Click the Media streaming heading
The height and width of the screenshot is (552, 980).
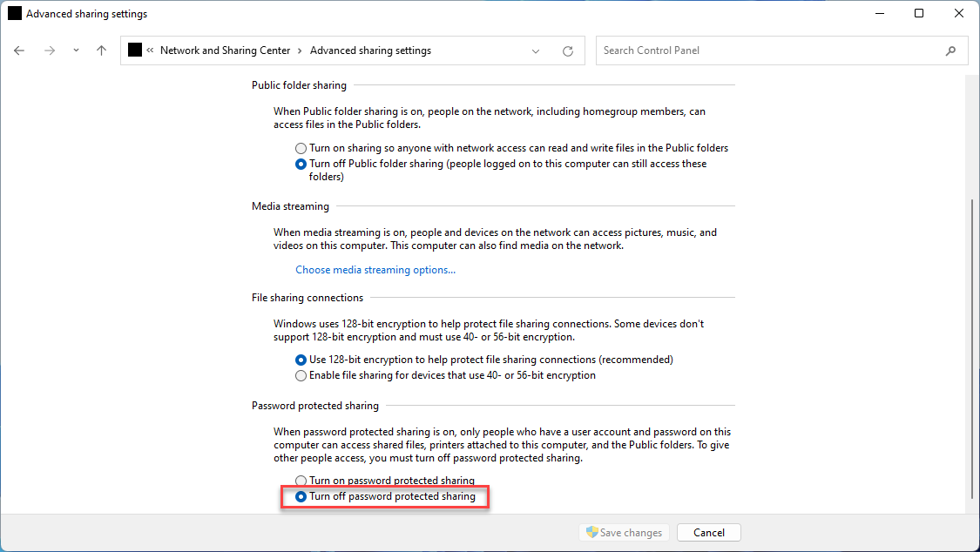290,206
